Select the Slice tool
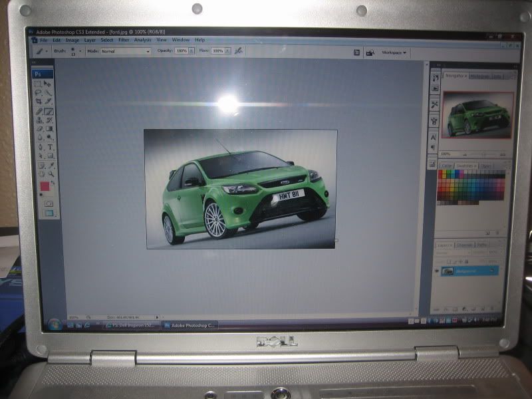This screenshot has height=399, width=532. [x=49, y=102]
